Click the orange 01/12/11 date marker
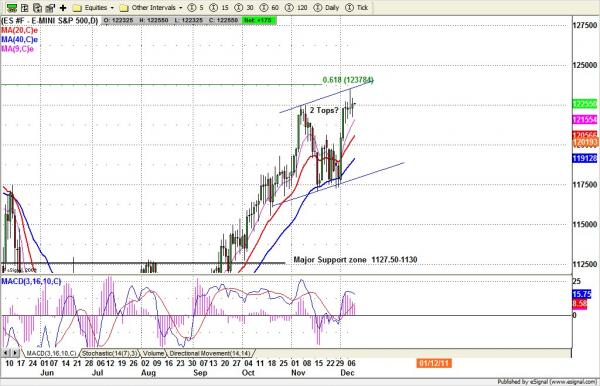Viewport: 600px width, 386px height. coord(434,363)
